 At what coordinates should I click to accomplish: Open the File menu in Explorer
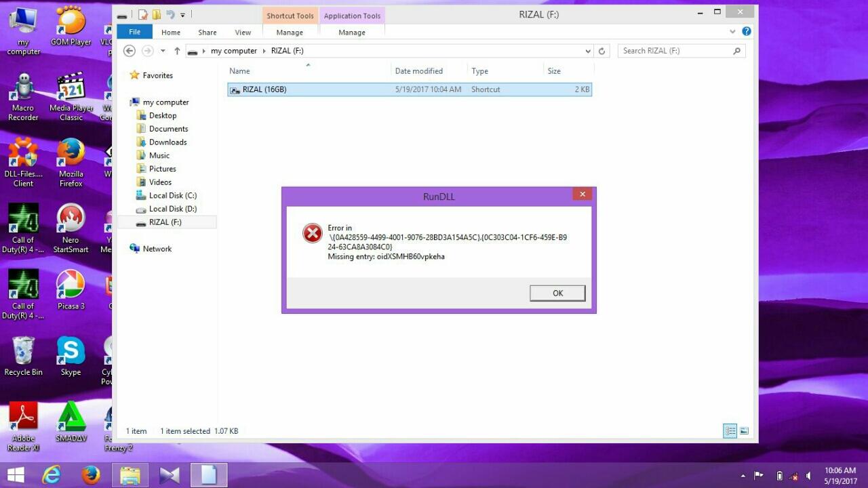coord(134,32)
